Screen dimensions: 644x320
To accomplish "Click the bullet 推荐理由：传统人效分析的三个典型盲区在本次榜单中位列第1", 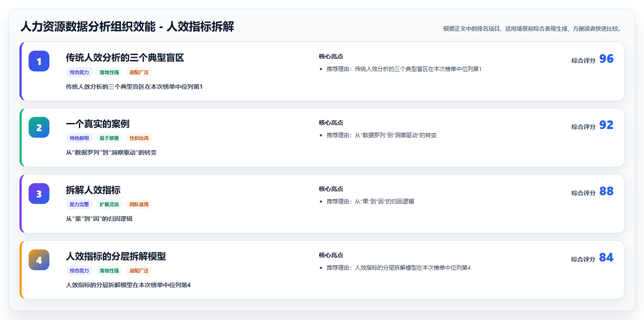I will click(404, 69).
